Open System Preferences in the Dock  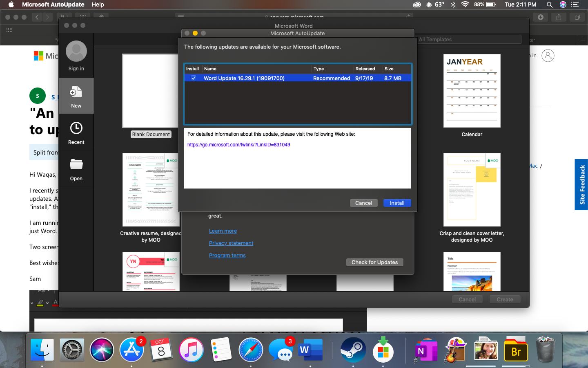click(x=72, y=350)
